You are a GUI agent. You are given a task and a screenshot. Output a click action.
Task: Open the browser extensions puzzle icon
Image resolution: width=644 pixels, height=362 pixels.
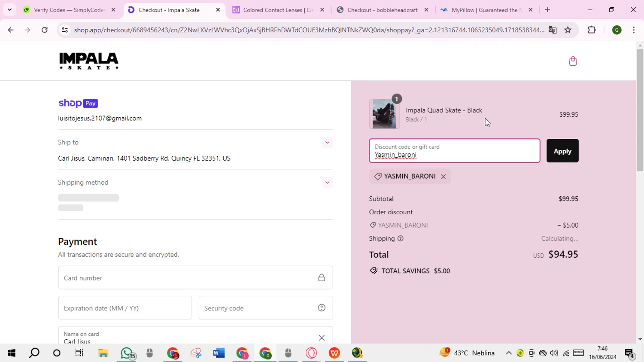tap(592, 30)
